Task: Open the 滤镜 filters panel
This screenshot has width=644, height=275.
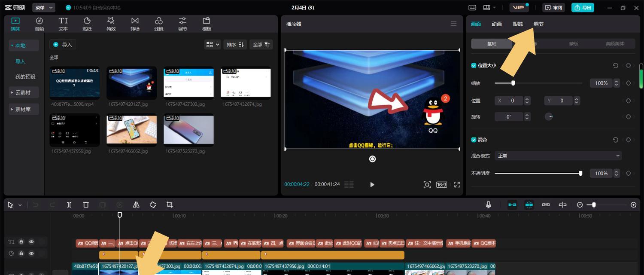Action: pyautogui.click(x=159, y=24)
